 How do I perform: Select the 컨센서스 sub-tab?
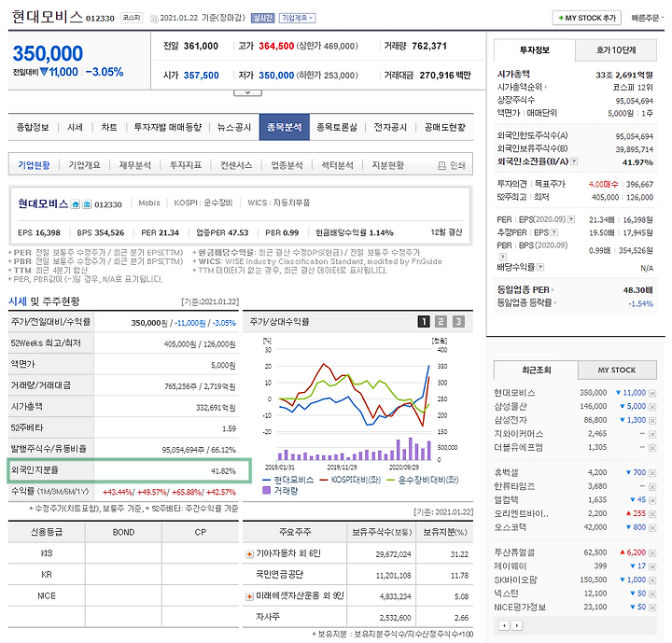236,165
